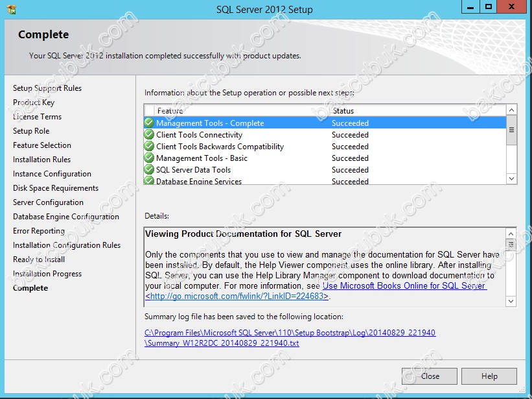Screen dimensions: 532x399
Task: Click the Installation Progress step
Action: point(47,273)
